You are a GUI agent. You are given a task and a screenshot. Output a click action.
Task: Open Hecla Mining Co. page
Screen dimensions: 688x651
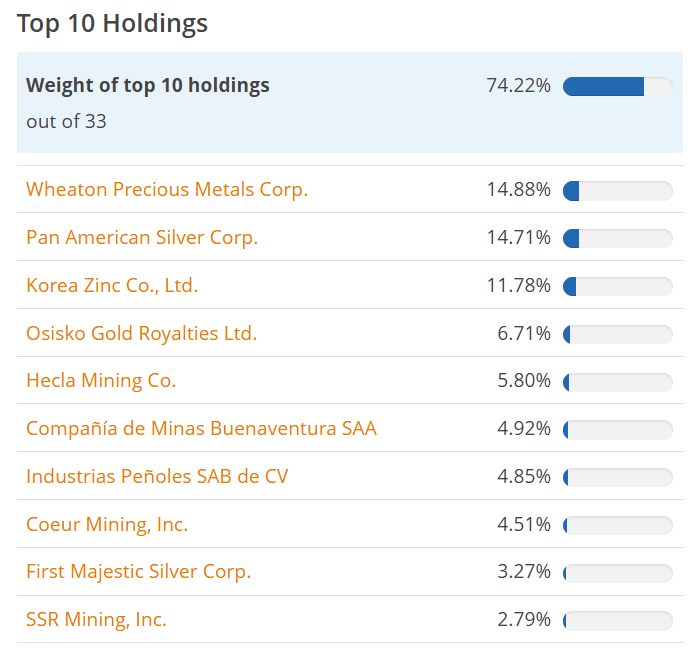tap(101, 380)
